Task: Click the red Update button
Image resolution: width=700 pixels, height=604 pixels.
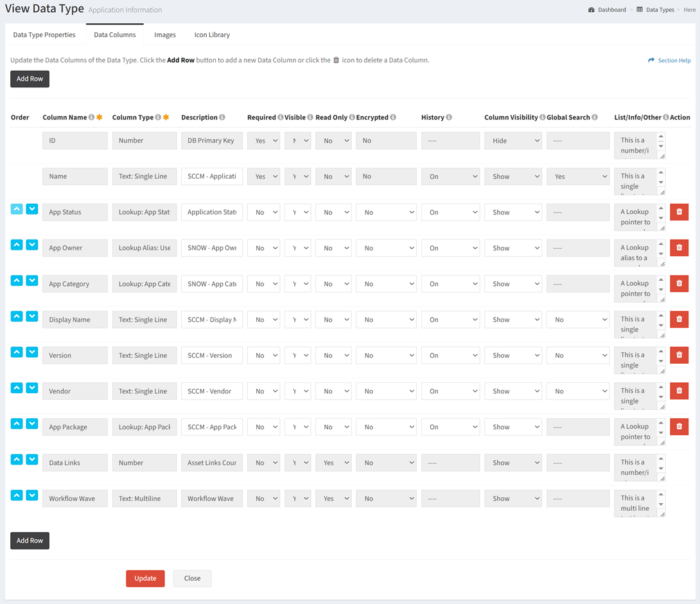Action: (145, 578)
